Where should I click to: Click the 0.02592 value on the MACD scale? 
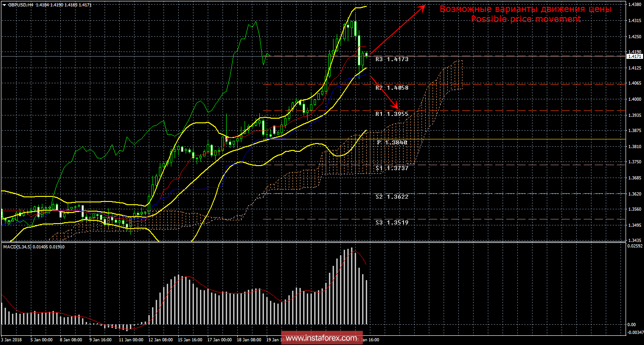coord(635,247)
